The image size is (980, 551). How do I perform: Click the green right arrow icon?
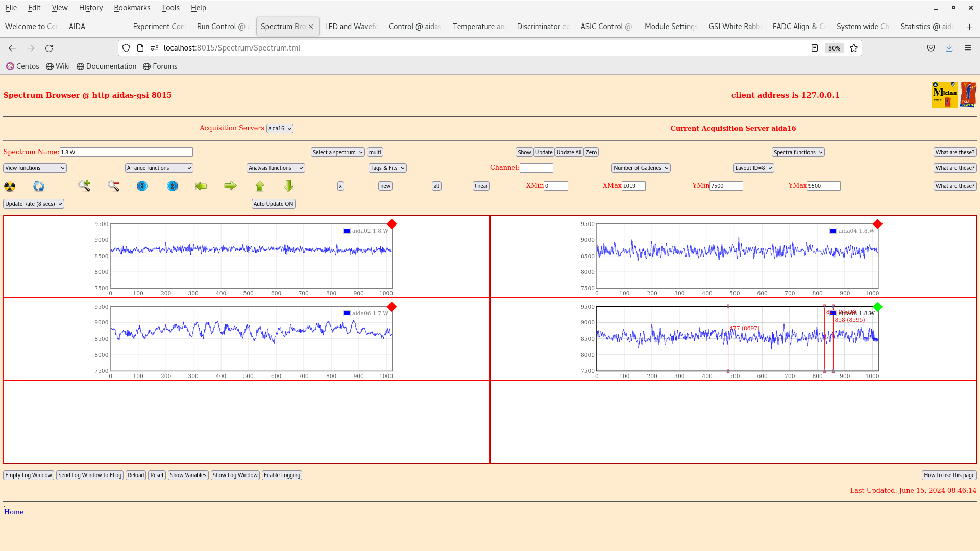230,186
